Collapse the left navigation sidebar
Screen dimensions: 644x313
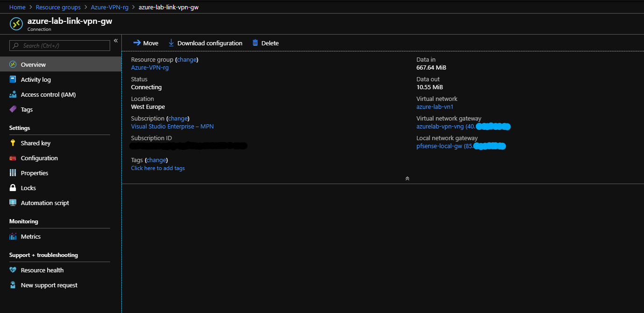click(116, 41)
